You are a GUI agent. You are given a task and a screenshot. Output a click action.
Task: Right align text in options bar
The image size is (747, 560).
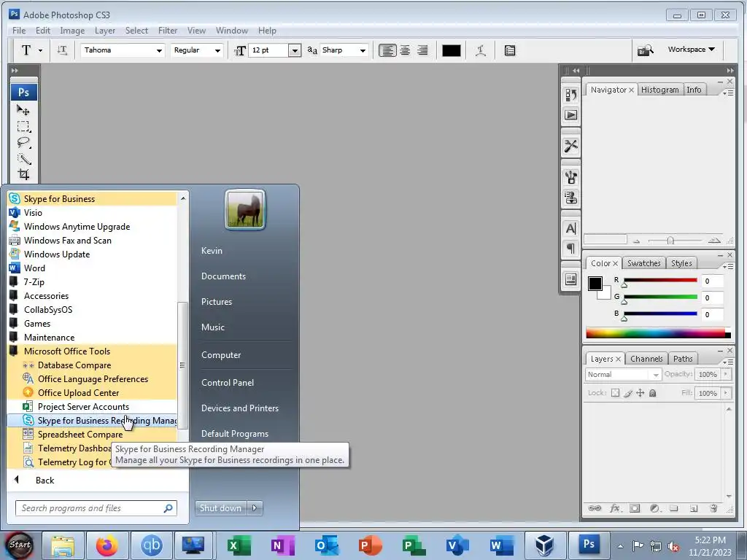422,50
